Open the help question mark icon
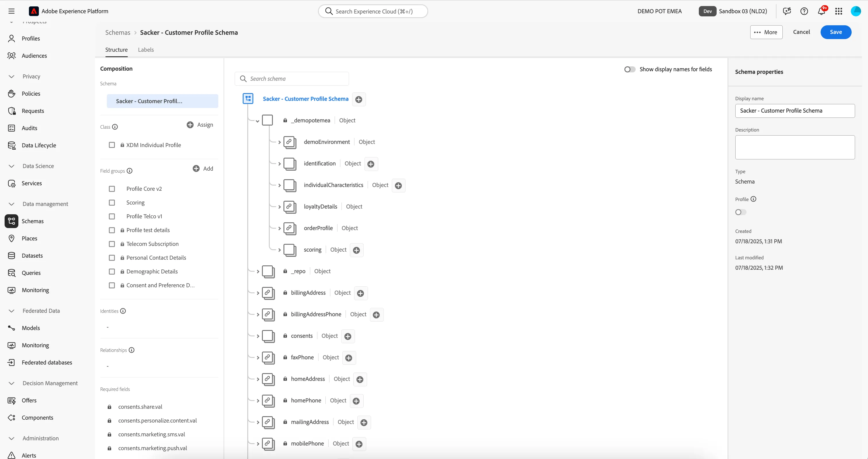This screenshot has height=459, width=868. point(804,11)
